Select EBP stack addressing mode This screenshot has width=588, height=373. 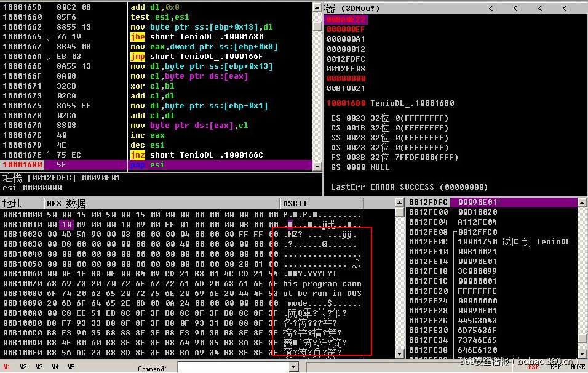pyautogui.click(x=555, y=367)
